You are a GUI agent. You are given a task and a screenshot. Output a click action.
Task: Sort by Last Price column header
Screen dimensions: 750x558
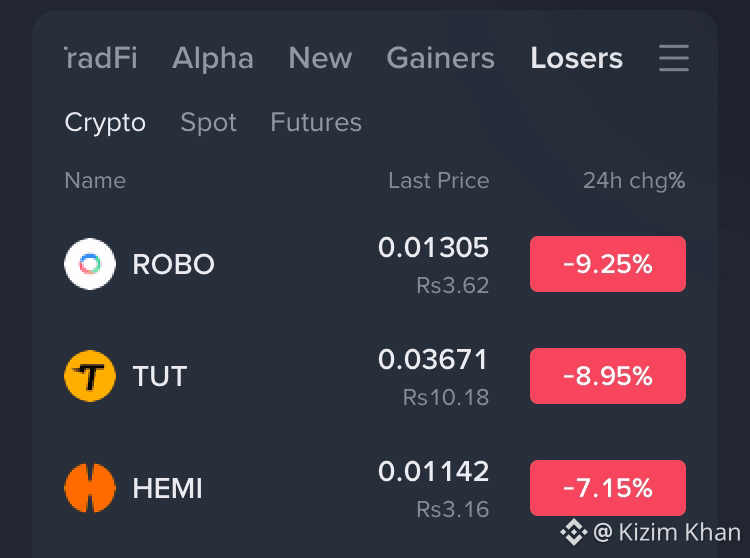pos(439,181)
